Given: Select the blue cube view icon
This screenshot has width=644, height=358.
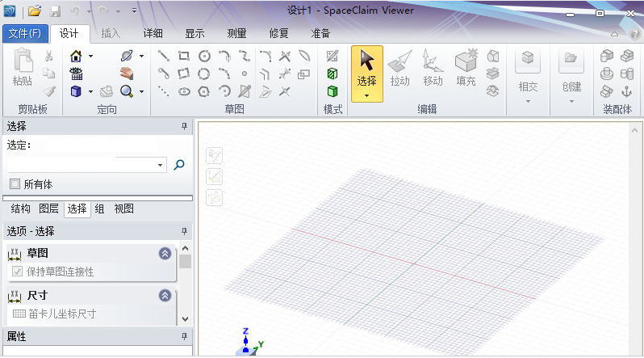Looking at the screenshot, I should coord(76,91).
